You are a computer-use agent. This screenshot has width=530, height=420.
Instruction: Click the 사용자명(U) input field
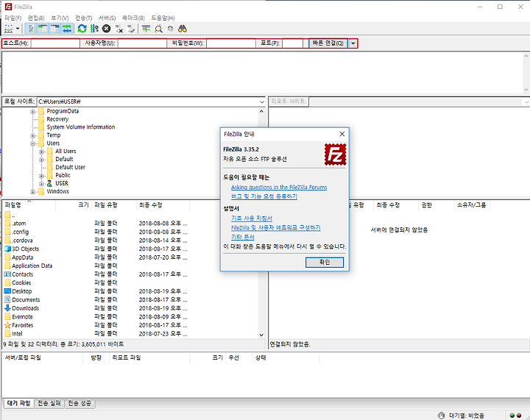142,43
